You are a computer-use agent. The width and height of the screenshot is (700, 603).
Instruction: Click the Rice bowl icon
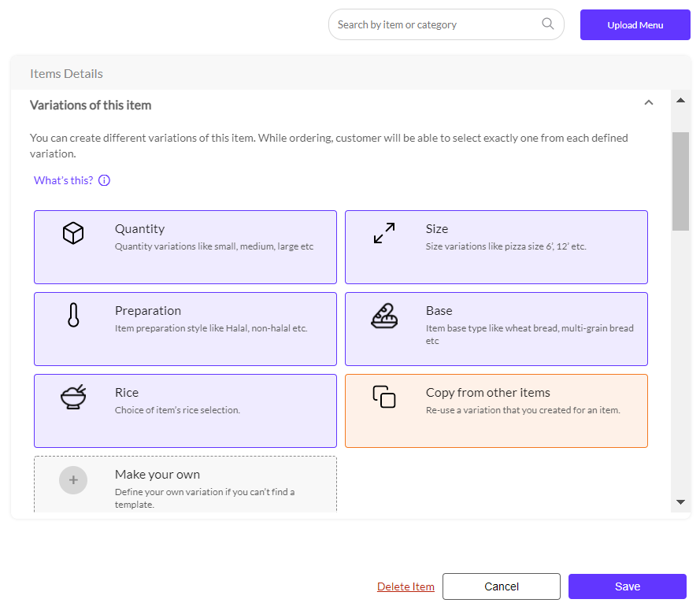pyautogui.click(x=73, y=397)
